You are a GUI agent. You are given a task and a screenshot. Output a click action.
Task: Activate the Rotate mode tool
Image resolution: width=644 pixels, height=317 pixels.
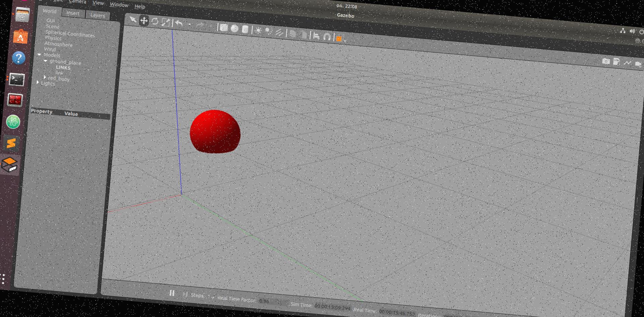pyautogui.click(x=155, y=21)
